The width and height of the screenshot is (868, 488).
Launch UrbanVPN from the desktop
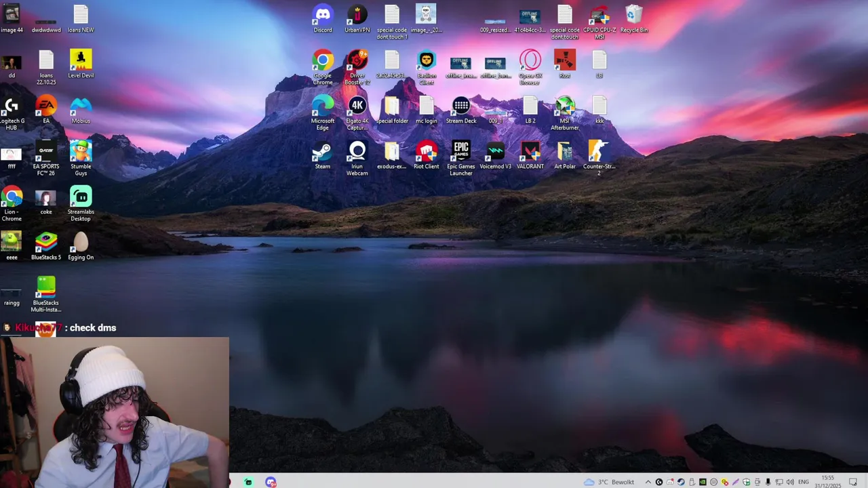click(x=357, y=18)
